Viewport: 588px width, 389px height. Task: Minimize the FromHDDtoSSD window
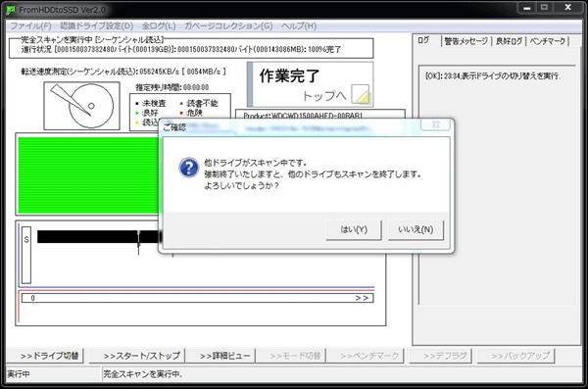pos(527,8)
